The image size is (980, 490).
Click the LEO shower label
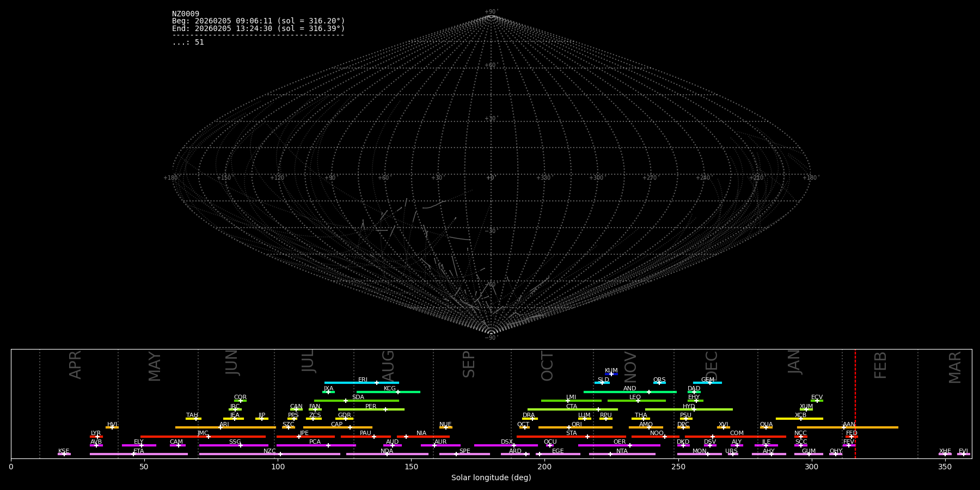(x=635, y=397)
